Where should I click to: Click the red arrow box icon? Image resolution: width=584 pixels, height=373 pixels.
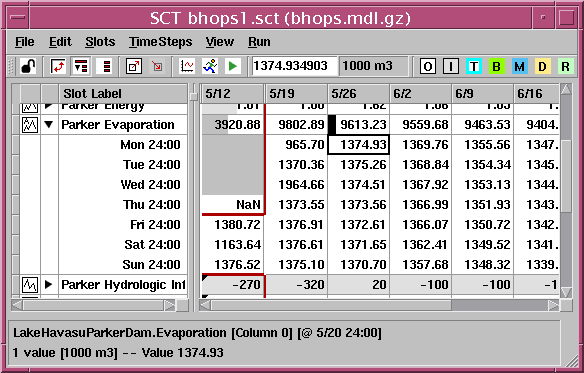pyautogui.click(x=157, y=67)
